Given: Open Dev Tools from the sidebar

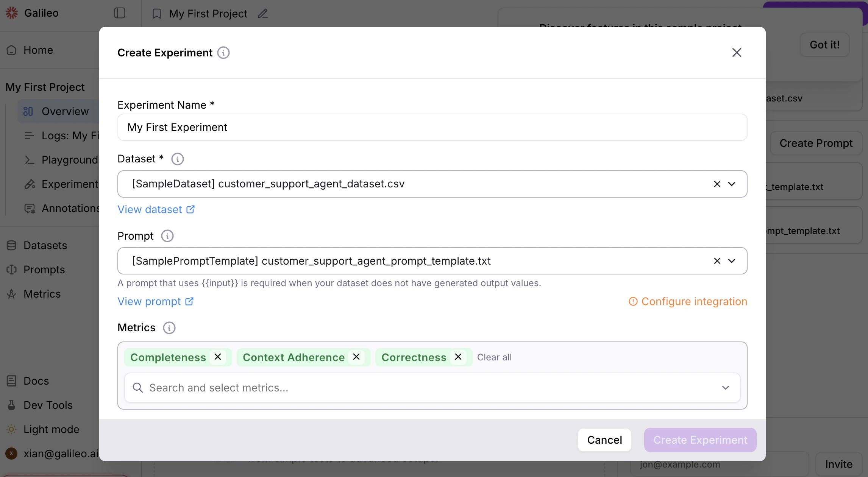Looking at the screenshot, I should point(48,405).
